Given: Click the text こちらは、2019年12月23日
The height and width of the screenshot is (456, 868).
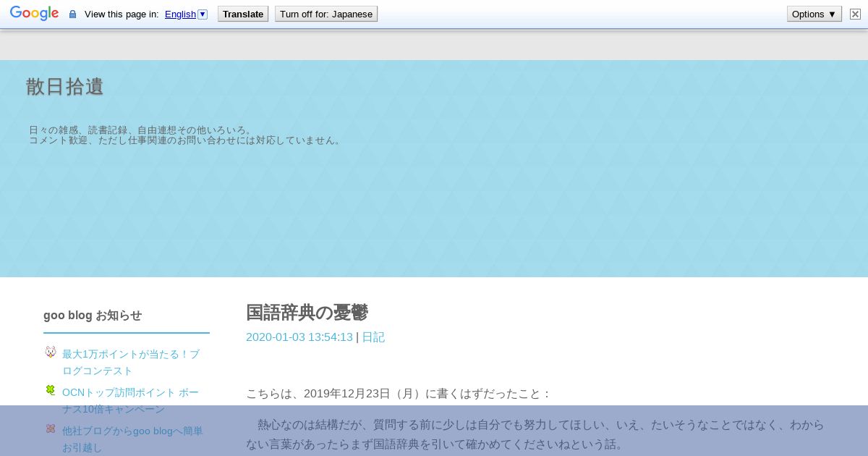Looking at the screenshot, I should click(x=399, y=394).
